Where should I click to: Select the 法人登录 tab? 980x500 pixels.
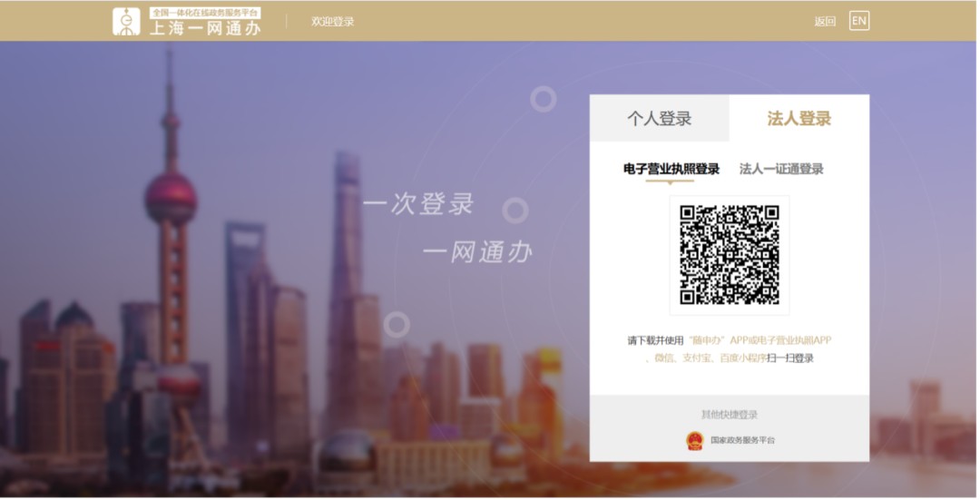point(799,119)
